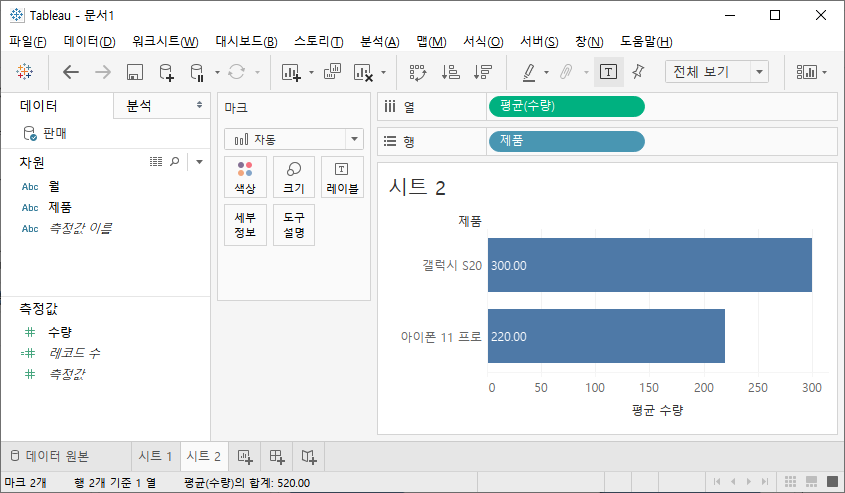
Task: Clear the sheet icon
Action: click(363, 72)
